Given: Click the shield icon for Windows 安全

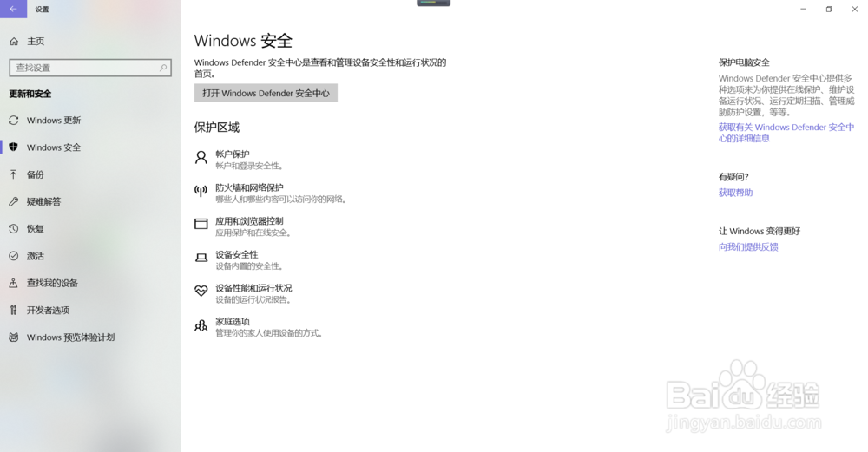Looking at the screenshot, I should pos(14,147).
